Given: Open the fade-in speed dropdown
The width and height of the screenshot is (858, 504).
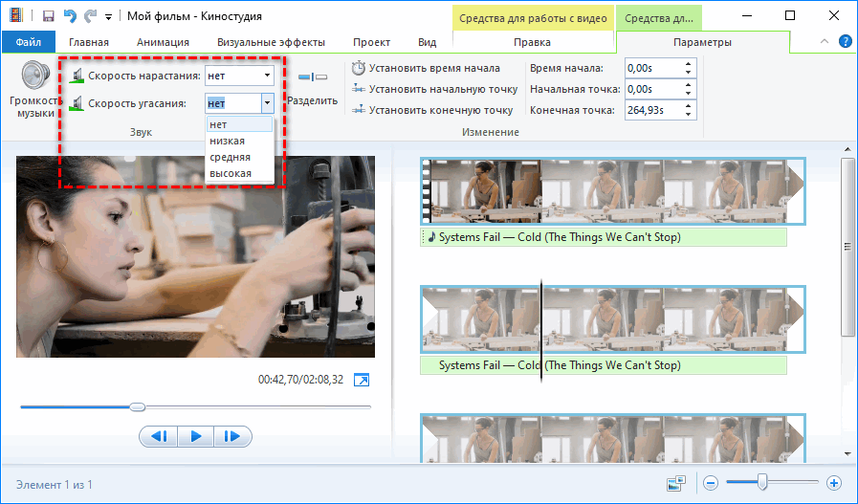Looking at the screenshot, I should 267,75.
